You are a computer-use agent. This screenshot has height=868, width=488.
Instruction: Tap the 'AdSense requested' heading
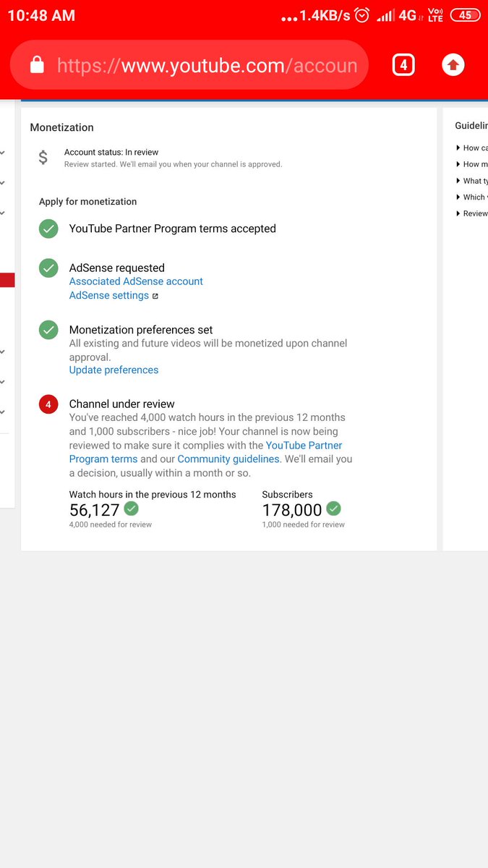tap(117, 268)
